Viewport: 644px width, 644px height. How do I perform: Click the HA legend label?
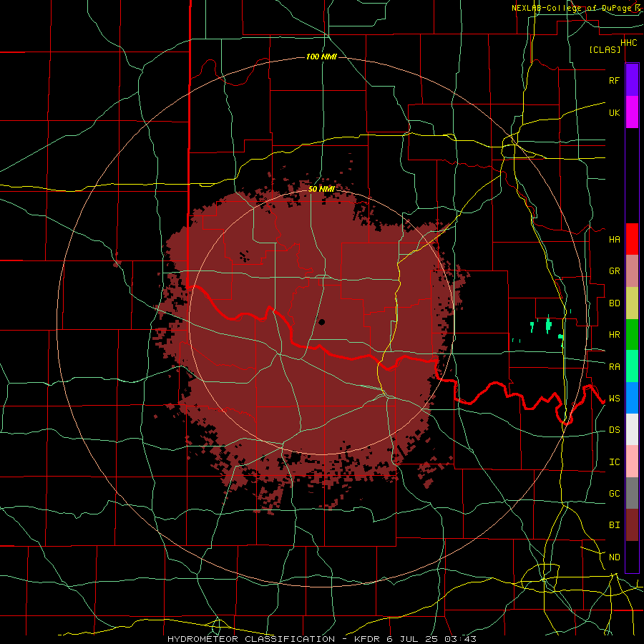pos(614,239)
